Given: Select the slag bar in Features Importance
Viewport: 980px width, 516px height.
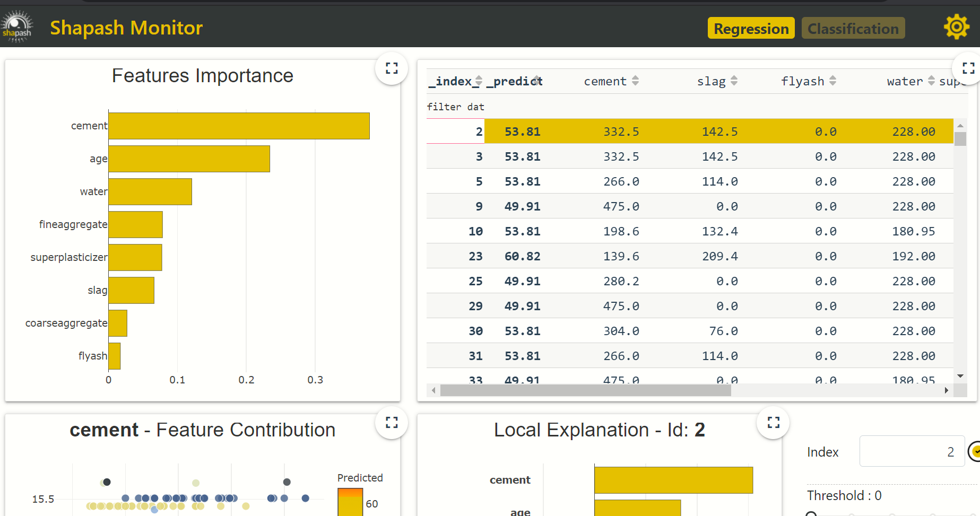Looking at the screenshot, I should 131,290.
